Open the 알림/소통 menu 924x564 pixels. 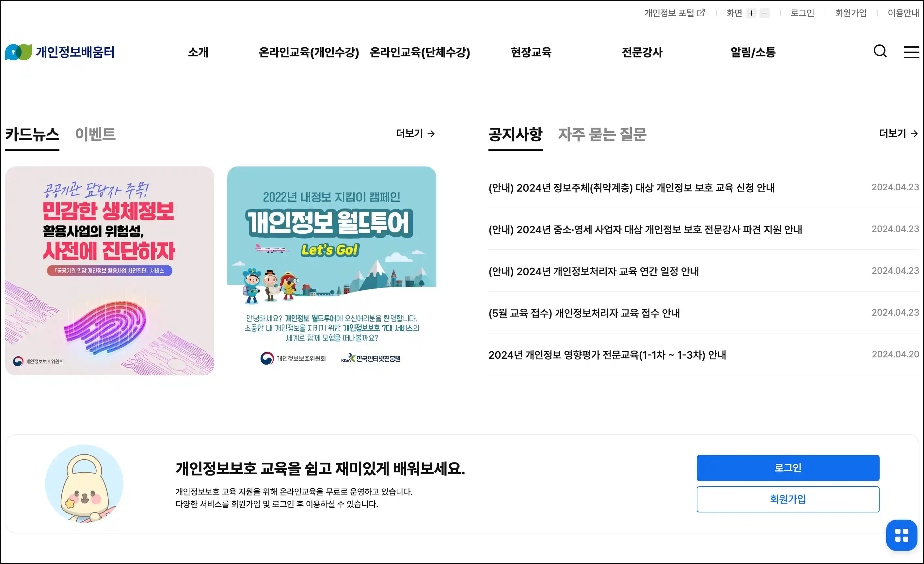coord(753,52)
